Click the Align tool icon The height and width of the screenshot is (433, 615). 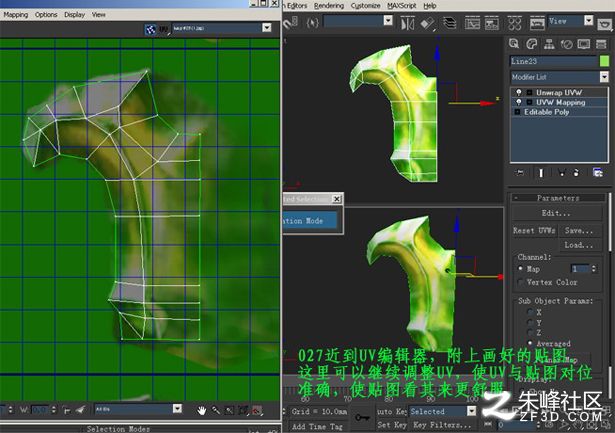pyautogui.click(x=428, y=24)
